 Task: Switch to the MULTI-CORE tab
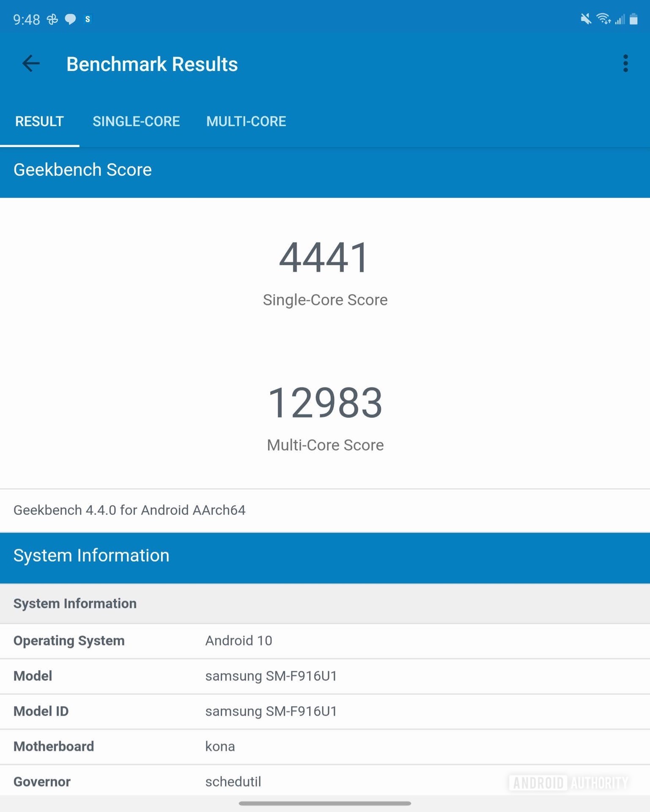246,121
